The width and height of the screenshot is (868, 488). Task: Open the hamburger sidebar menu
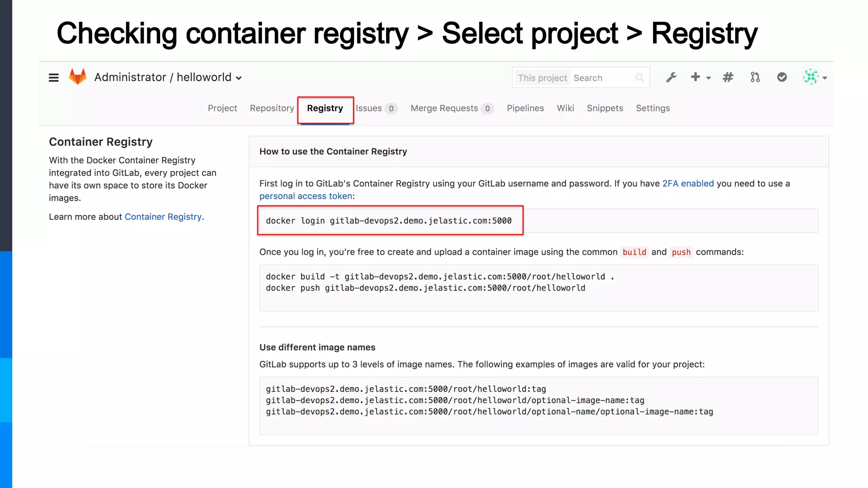[x=53, y=78]
